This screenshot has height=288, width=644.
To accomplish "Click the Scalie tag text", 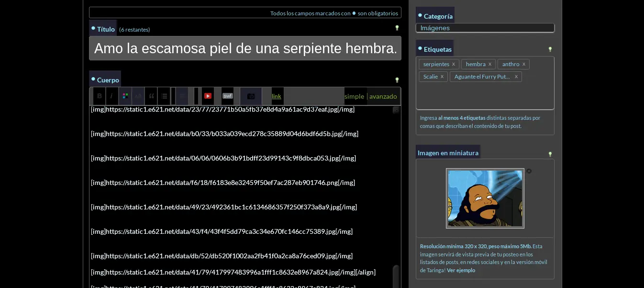I will pos(431,77).
